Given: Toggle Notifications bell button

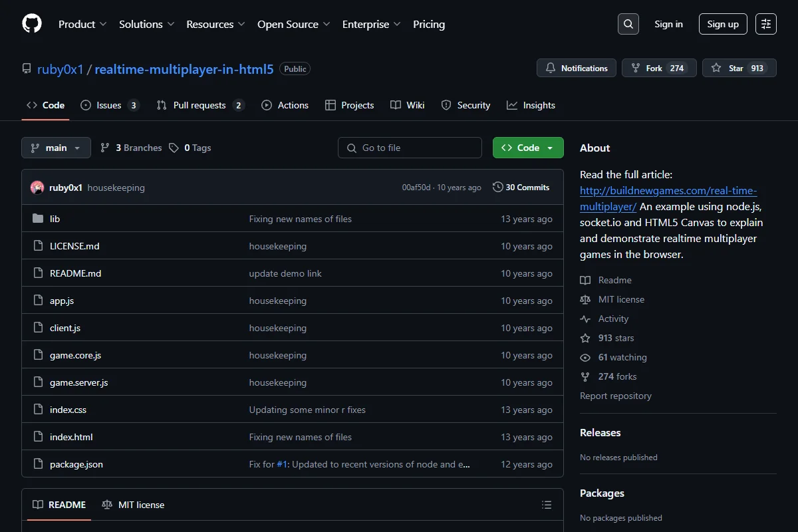Looking at the screenshot, I should (x=577, y=68).
